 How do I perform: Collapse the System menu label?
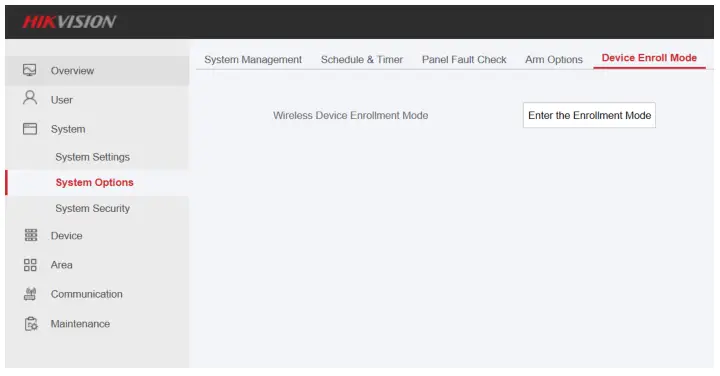click(68, 129)
